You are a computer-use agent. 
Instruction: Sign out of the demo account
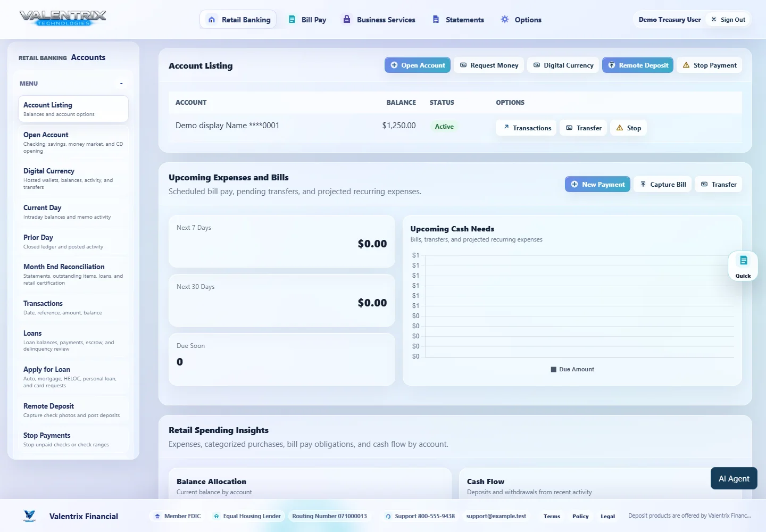[x=728, y=20]
